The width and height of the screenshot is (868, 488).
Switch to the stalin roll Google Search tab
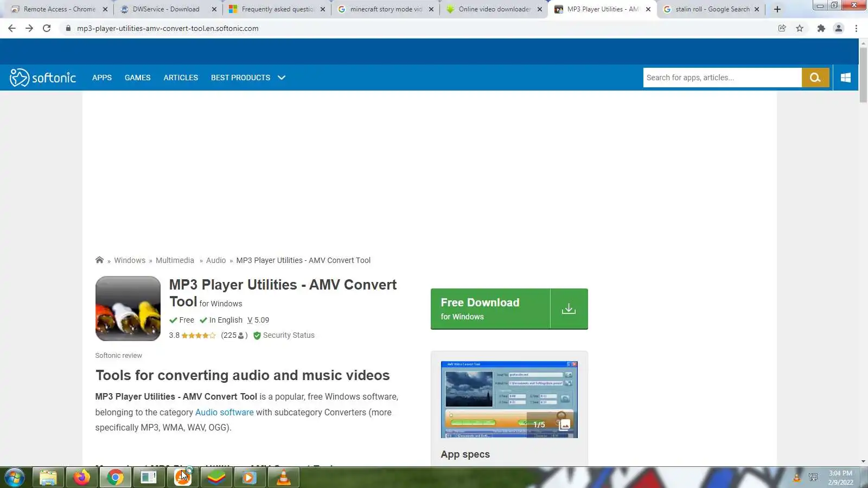pos(711,9)
